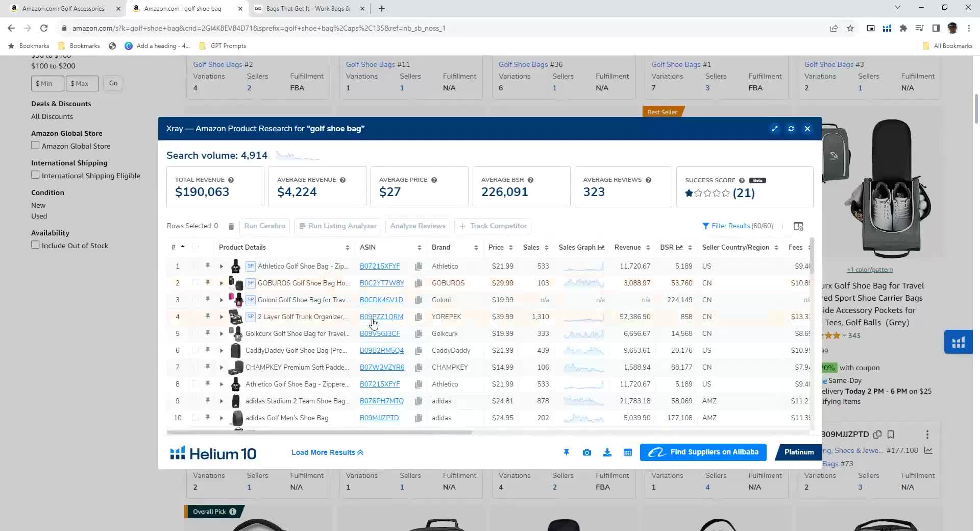
Task: Bookmark this page with the star icon
Action: tap(850, 28)
